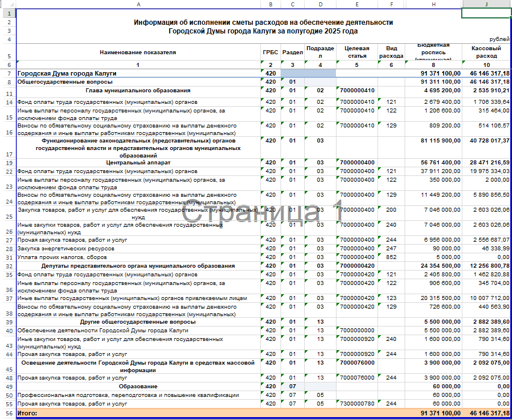512x420 pixels.
Task: Click the 'Глава муниципального образования' cell
Action: (x=138, y=91)
